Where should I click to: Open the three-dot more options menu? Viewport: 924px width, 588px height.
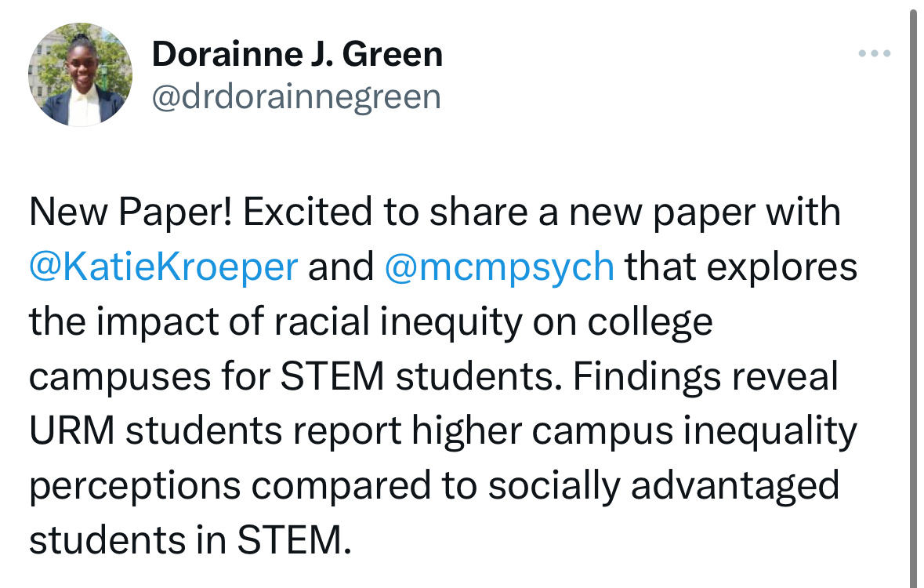[875, 54]
